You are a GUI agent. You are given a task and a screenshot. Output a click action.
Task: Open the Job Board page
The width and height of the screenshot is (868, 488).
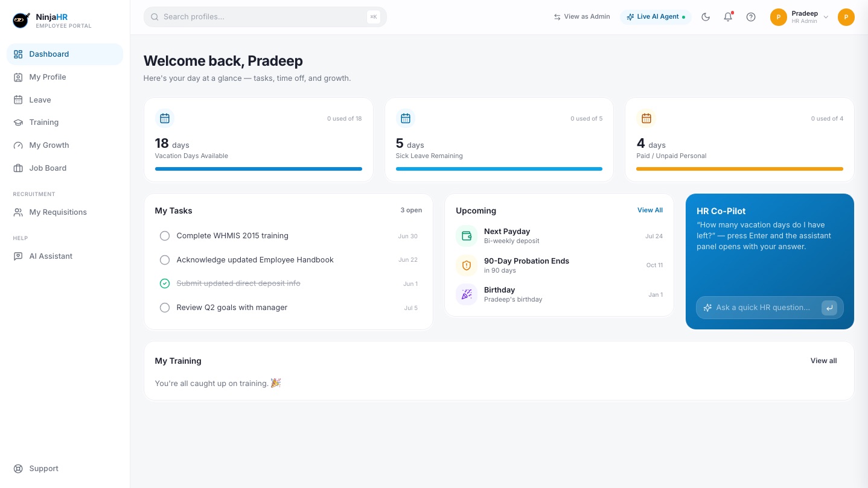point(65,168)
